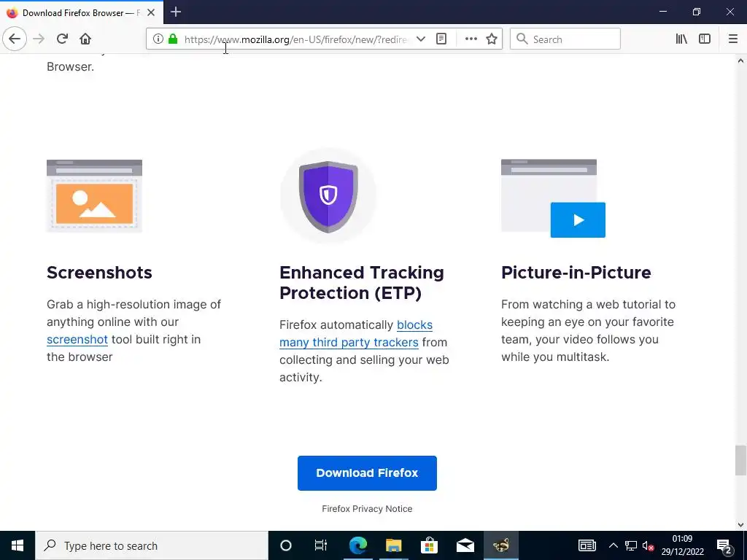
Task: Focus the Firefox search field
Action: coord(565,39)
